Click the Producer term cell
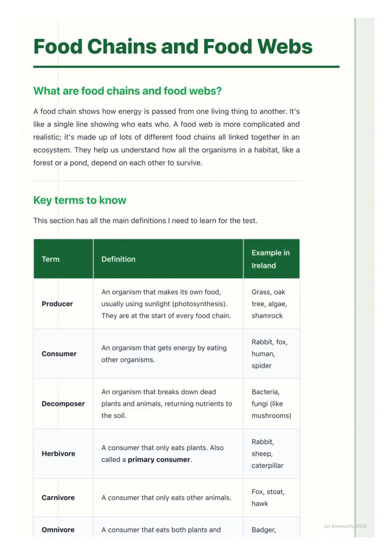The width and height of the screenshot is (392, 555). [57, 304]
